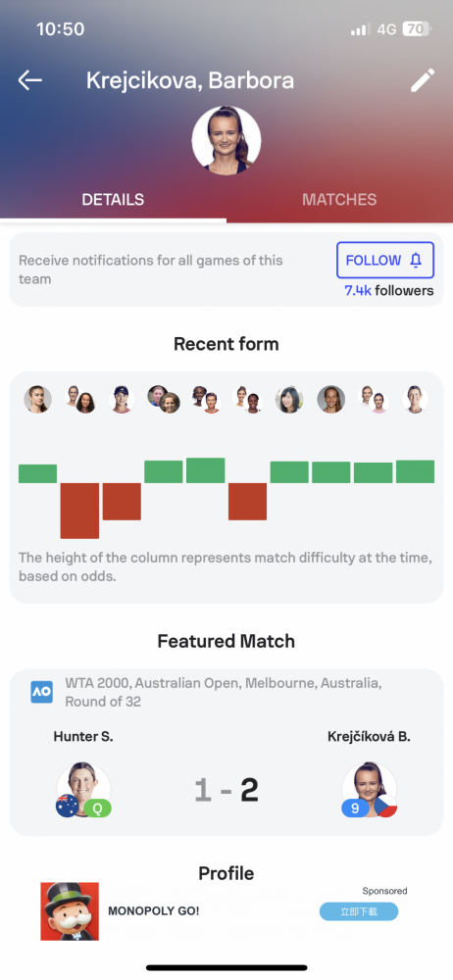Select the tallest red loss bar
Viewport: 453px width, 980px height.
(x=79, y=511)
